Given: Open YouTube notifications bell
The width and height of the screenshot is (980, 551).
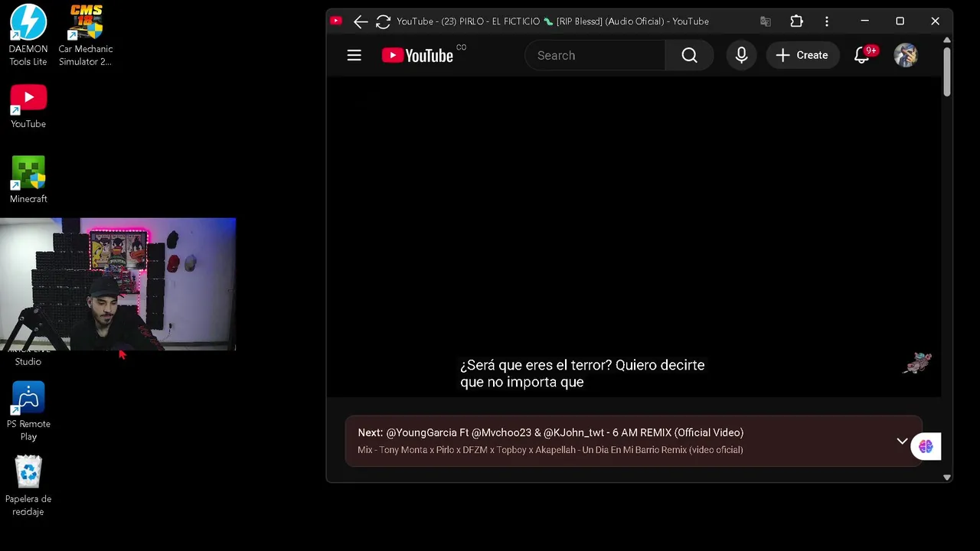Looking at the screenshot, I should pyautogui.click(x=862, y=55).
